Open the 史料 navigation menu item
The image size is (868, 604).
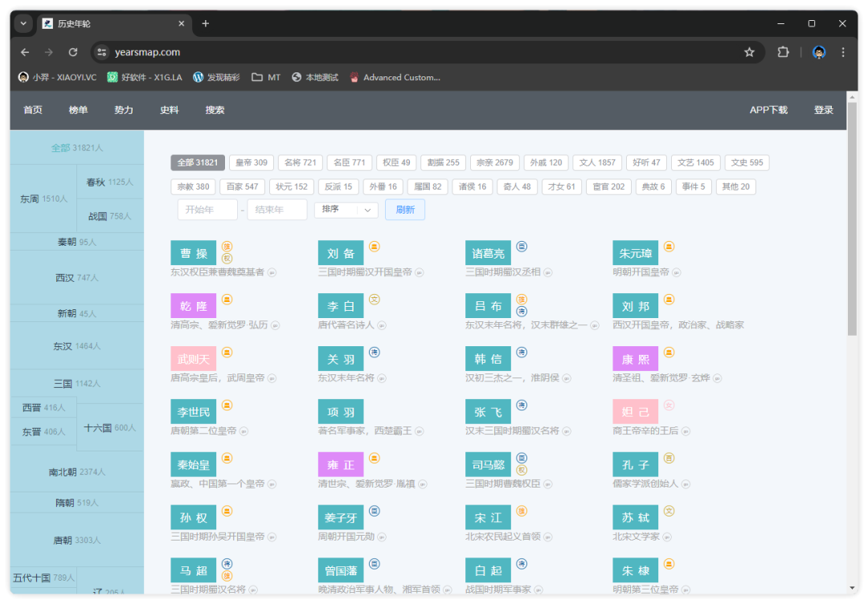[170, 110]
